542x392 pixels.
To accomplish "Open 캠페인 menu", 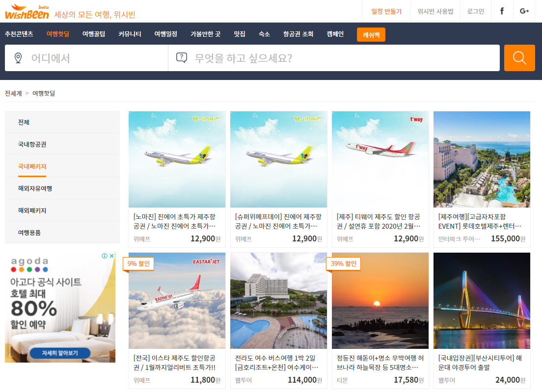I will [335, 34].
